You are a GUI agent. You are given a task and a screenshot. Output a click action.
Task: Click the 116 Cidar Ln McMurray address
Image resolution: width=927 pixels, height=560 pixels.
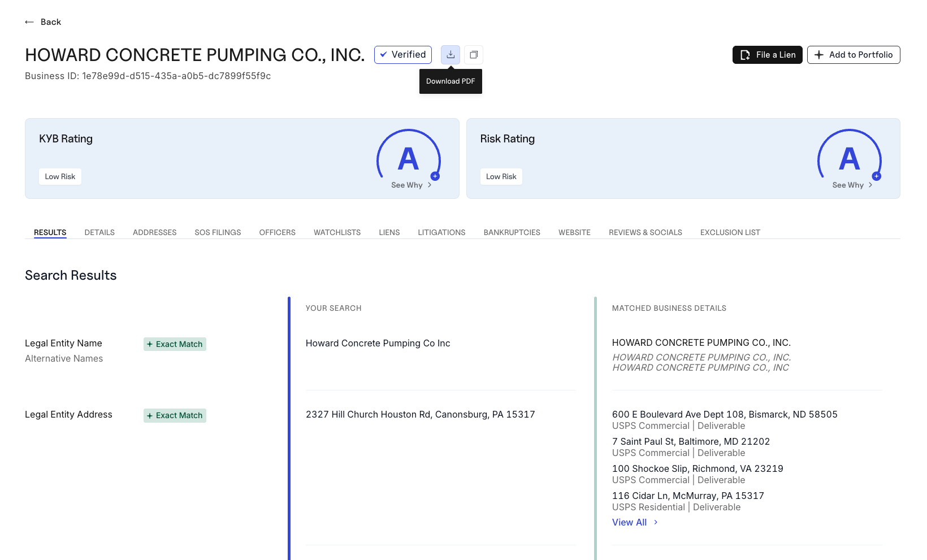[x=688, y=496]
